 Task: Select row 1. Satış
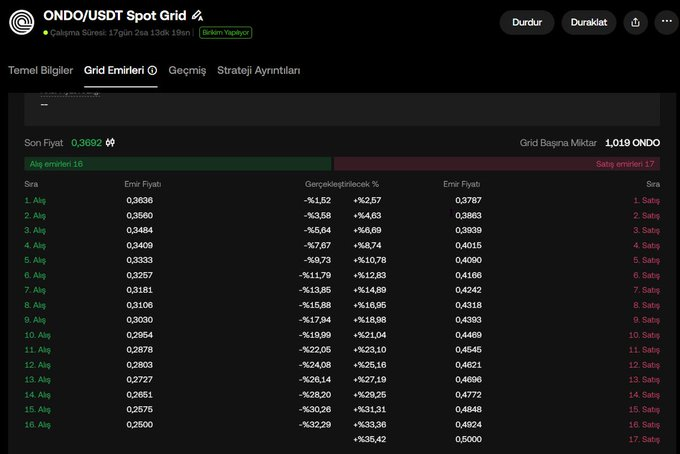pos(647,200)
